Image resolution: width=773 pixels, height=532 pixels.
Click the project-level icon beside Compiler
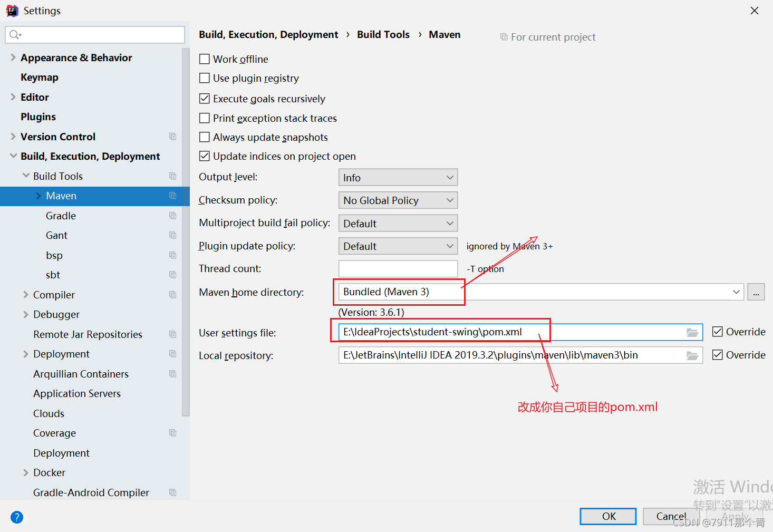(172, 295)
